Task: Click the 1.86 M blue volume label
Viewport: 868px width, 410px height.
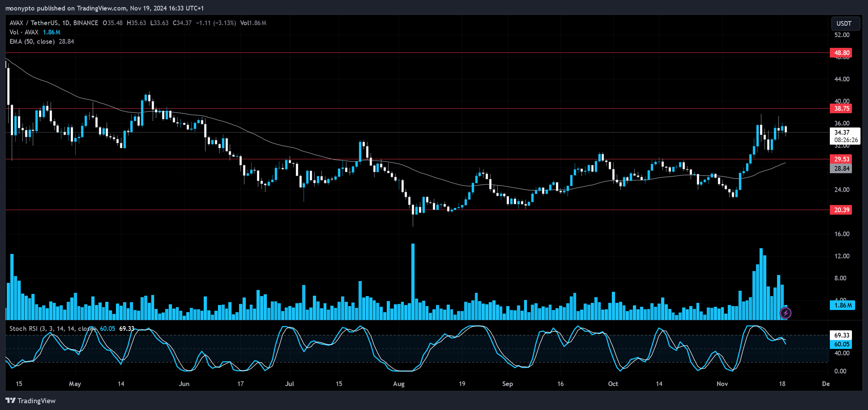Action: [842, 305]
